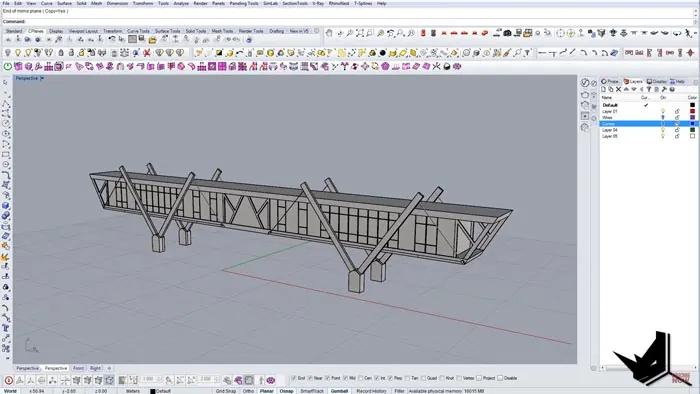This screenshot has width=700, height=394.
Task: Click the hammer tools icon in Layers panel
Action: pyautogui.click(x=664, y=89)
